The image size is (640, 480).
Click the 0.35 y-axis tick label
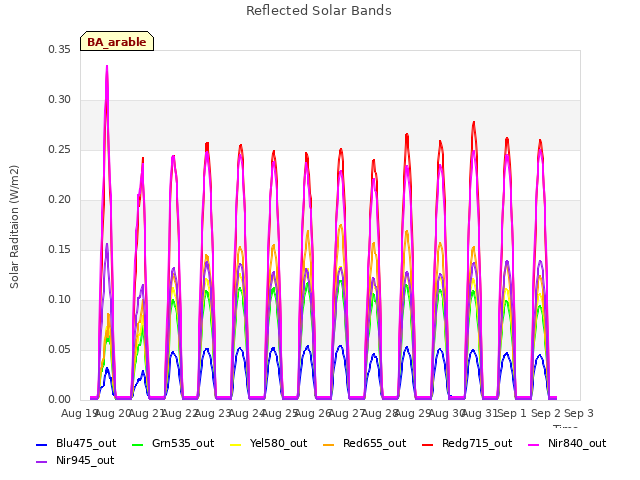click(x=60, y=50)
